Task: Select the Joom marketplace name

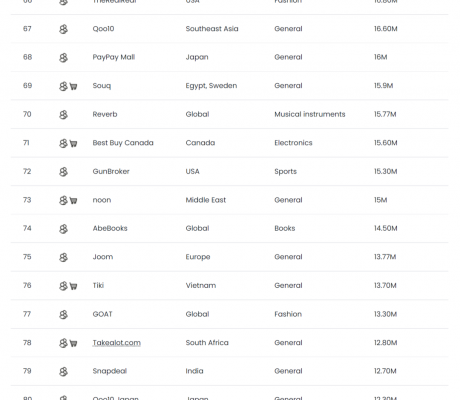Action: click(x=103, y=257)
